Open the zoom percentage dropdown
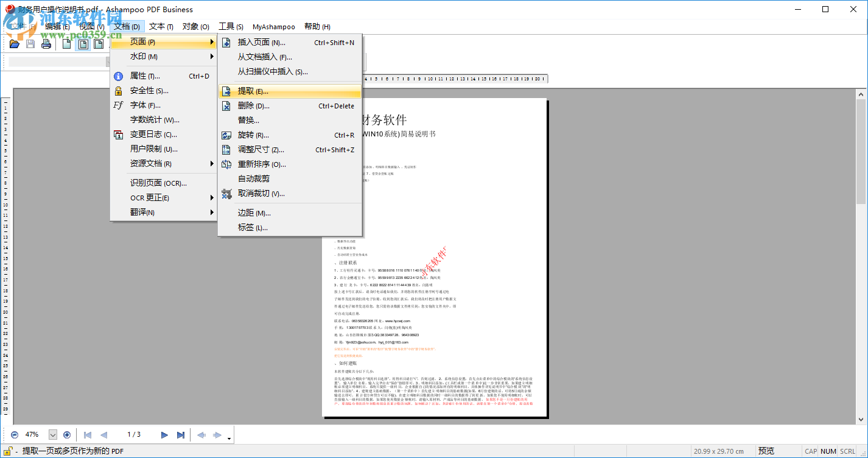The image size is (868, 458). click(x=52, y=434)
